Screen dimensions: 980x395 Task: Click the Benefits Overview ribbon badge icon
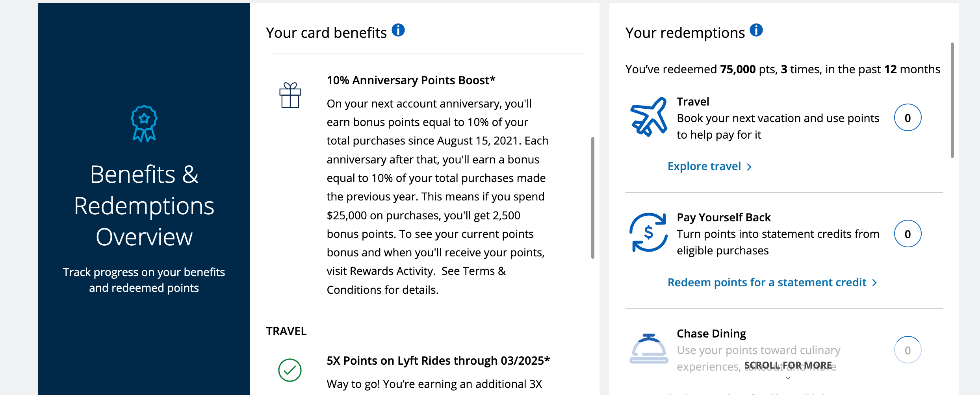(x=144, y=122)
